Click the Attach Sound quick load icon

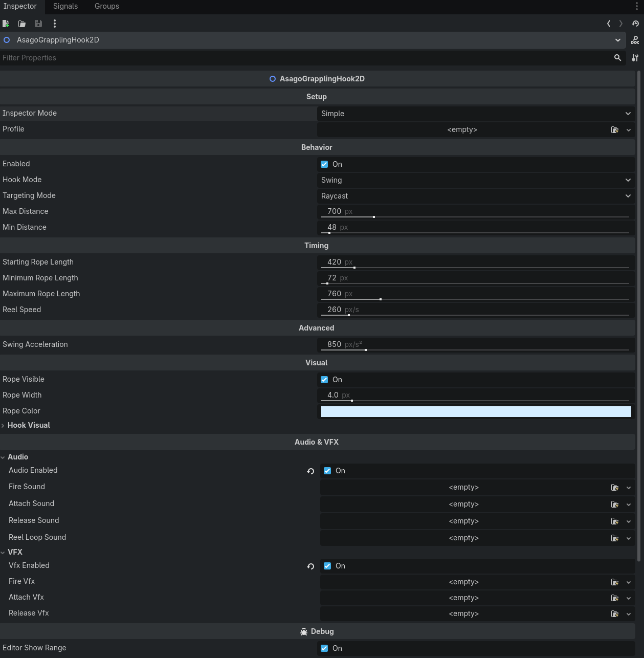(615, 505)
